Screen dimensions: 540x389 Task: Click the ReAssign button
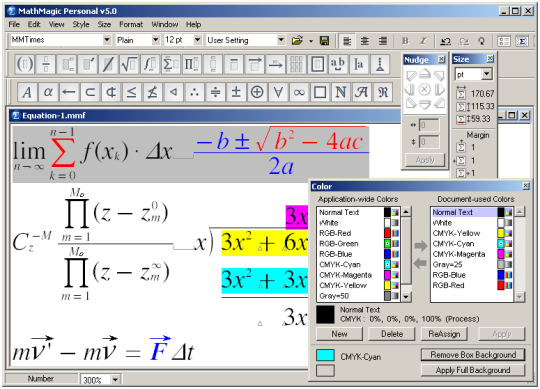point(444,334)
